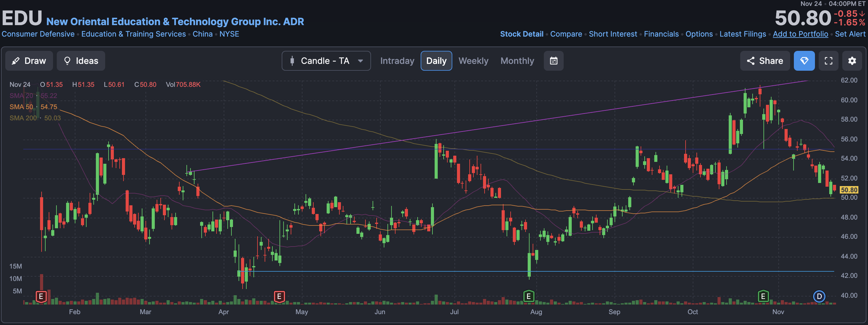Click the green earnings marker near November

point(763,296)
